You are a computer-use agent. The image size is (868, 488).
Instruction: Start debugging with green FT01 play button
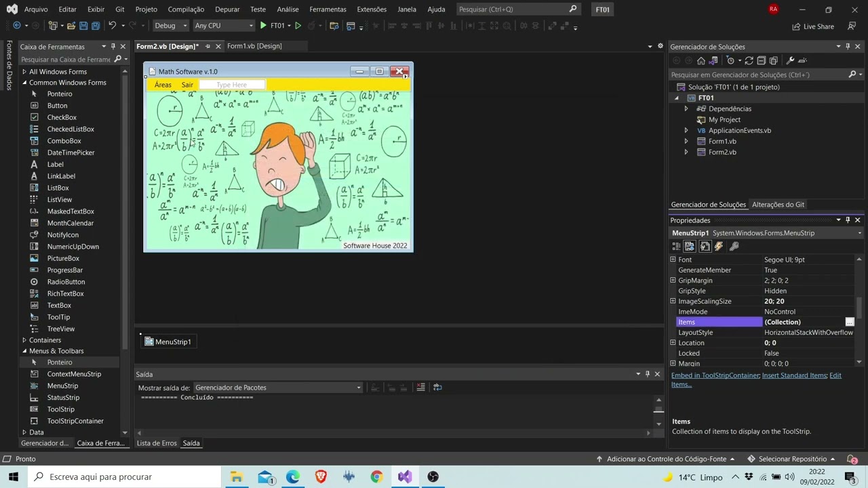pos(272,26)
